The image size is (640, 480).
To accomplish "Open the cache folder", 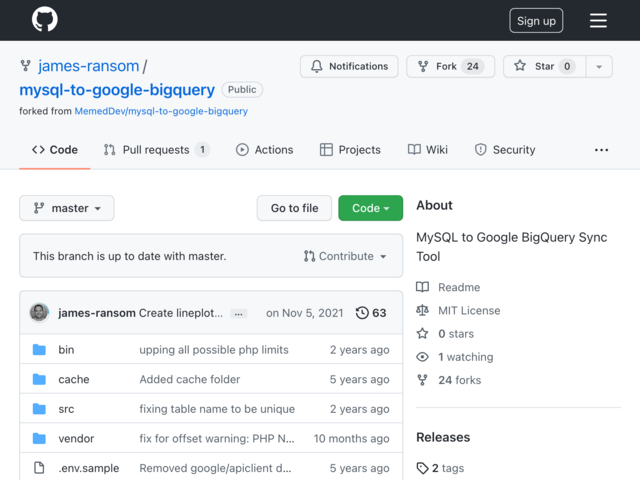I will coord(74,379).
